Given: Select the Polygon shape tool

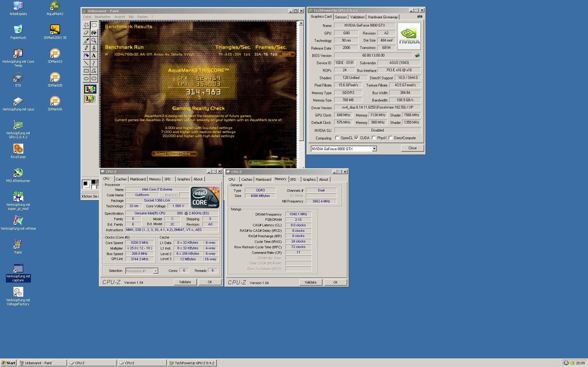Looking at the screenshot, I should point(94,71).
